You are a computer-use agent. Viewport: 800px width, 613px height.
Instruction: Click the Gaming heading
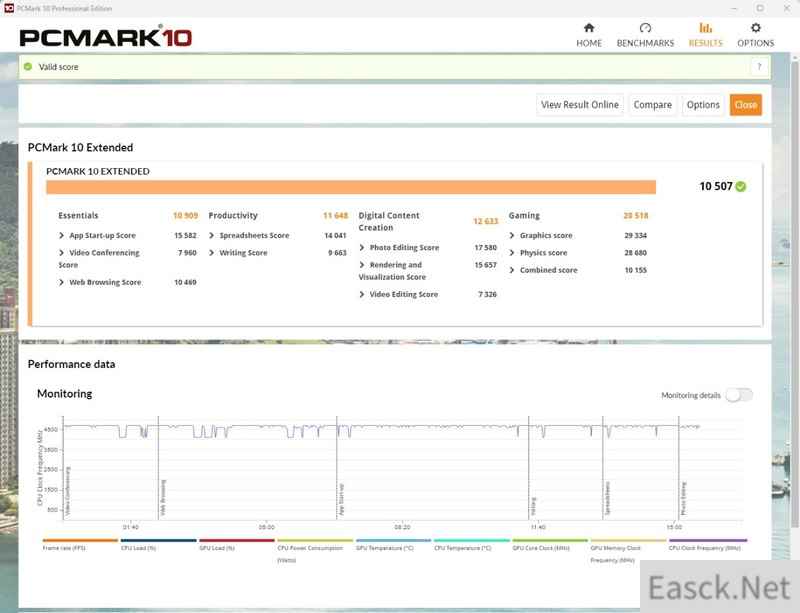pyautogui.click(x=524, y=215)
